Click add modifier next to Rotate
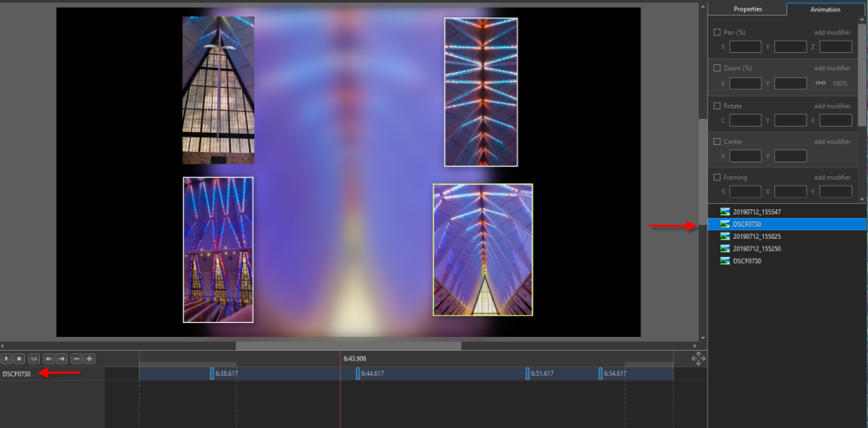 click(832, 106)
